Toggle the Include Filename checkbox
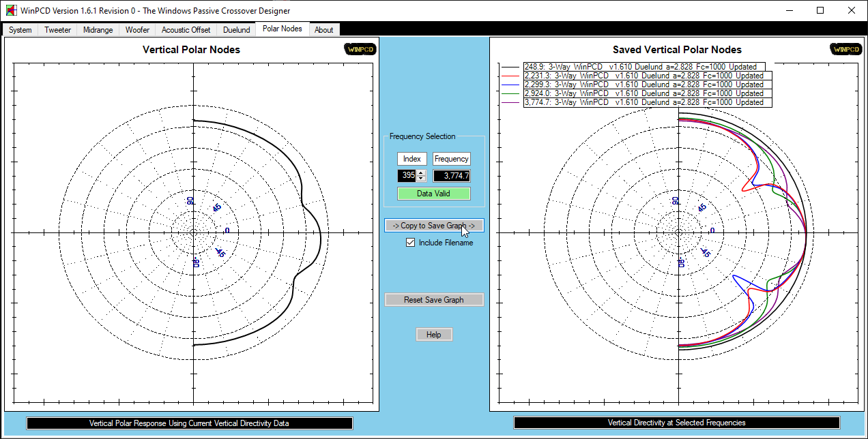 click(x=411, y=243)
